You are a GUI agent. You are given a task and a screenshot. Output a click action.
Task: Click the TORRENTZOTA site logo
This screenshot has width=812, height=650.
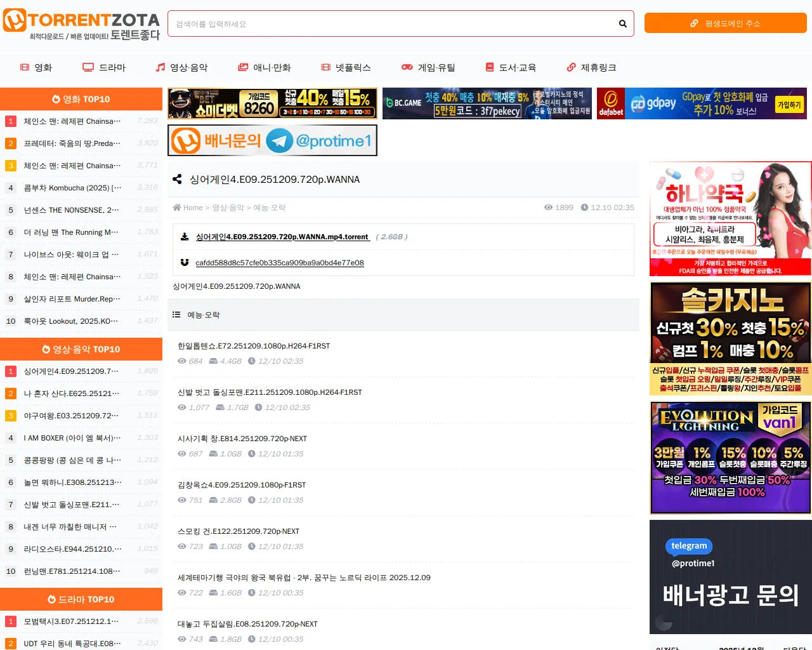coord(81,25)
